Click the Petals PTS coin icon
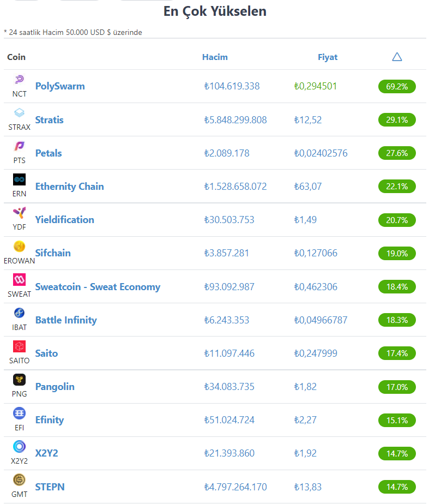The width and height of the screenshot is (429, 504). coord(20,146)
